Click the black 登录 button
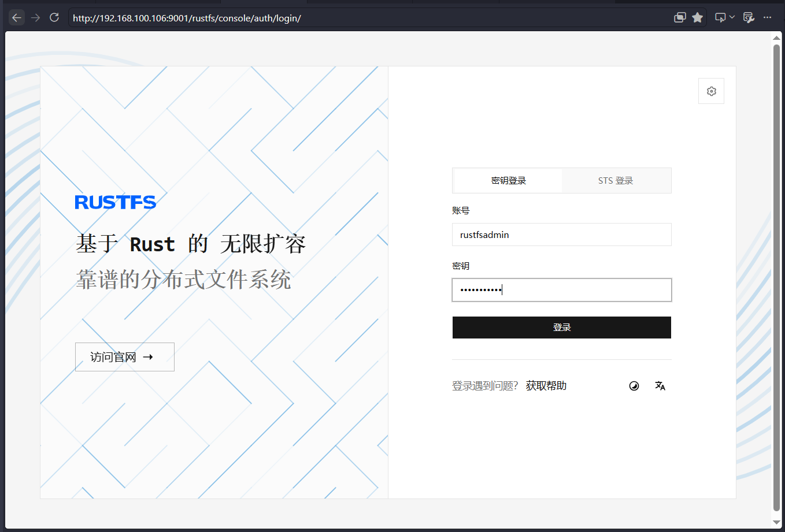The width and height of the screenshot is (785, 532). 562,328
